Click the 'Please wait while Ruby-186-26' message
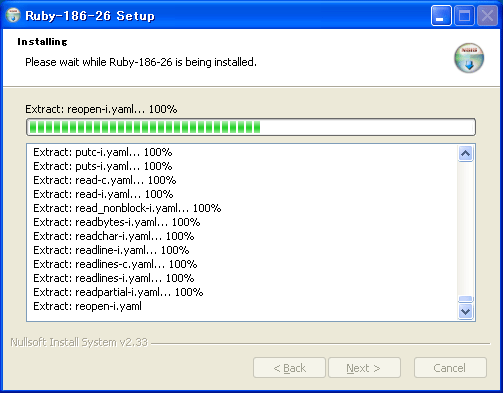Screen dimensions: 503x393 (141, 62)
